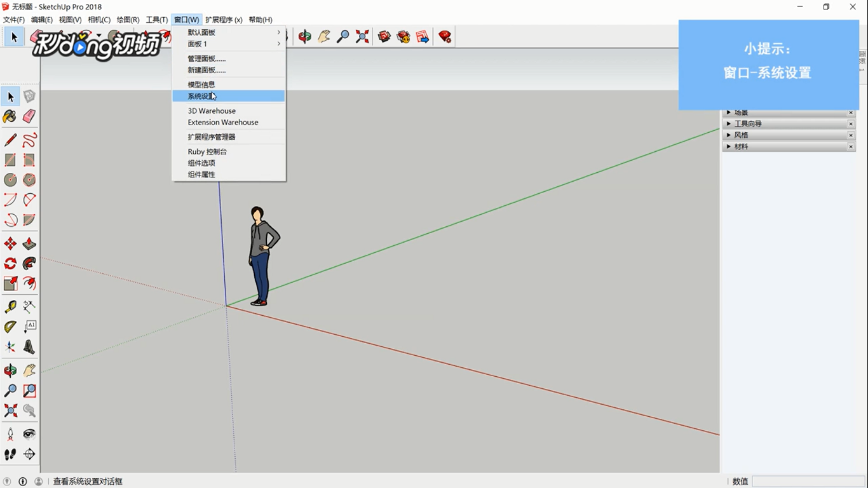Viewport: 868px width, 488px height.
Task: Select the Text label tool
Action: click(29, 327)
